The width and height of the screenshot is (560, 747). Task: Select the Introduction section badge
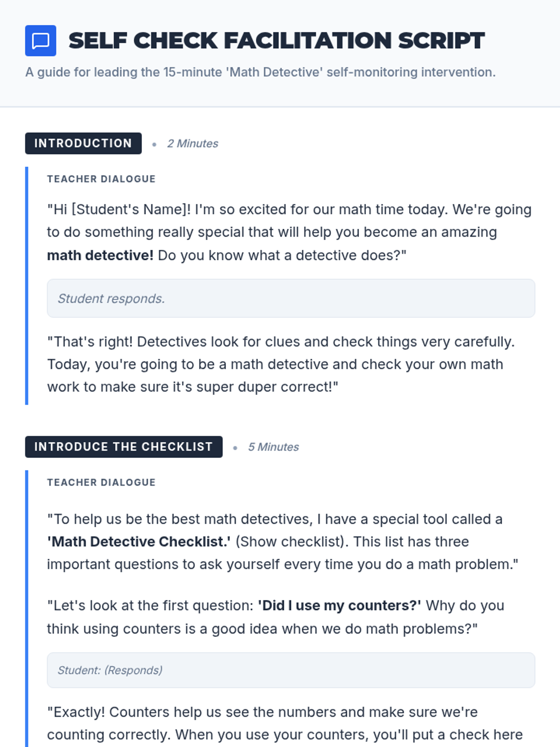83,143
